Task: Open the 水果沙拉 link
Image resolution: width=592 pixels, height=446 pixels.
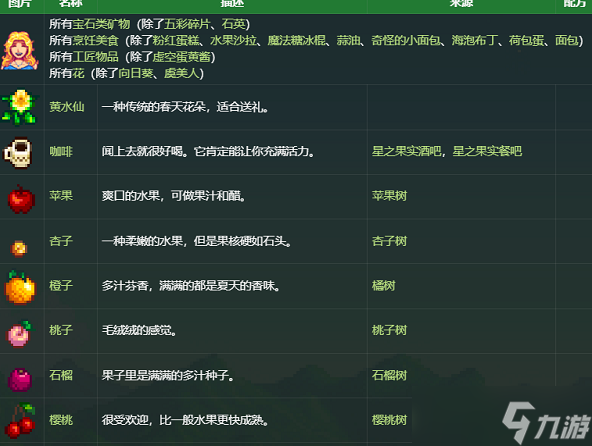Action: (x=233, y=40)
